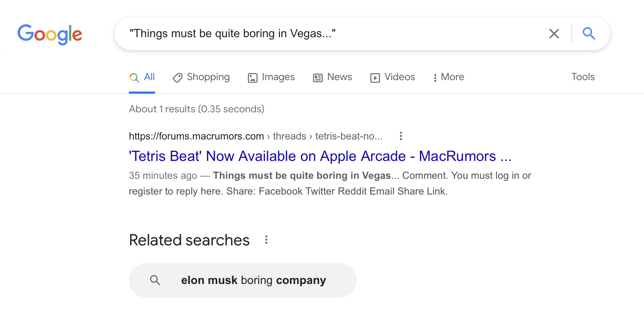The height and width of the screenshot is (309, 644).
Task: Click the Shopping tag icon
Action: pyautogui.click(x=177, y=78)
